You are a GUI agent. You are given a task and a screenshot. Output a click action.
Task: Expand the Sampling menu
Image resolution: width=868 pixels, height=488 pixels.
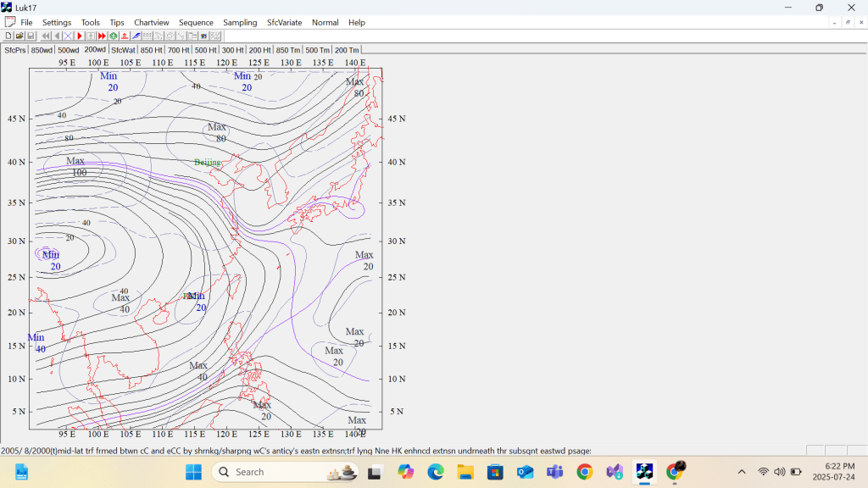tap(240, 22)
